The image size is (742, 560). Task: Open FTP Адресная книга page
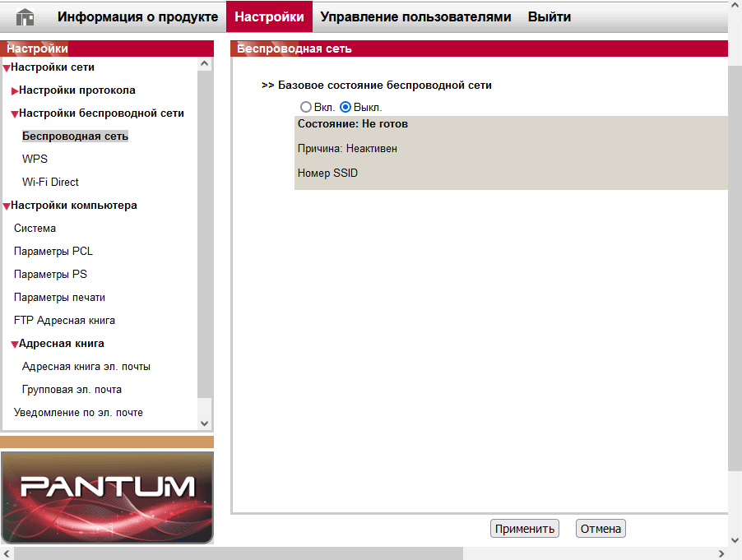pos(64,320)
